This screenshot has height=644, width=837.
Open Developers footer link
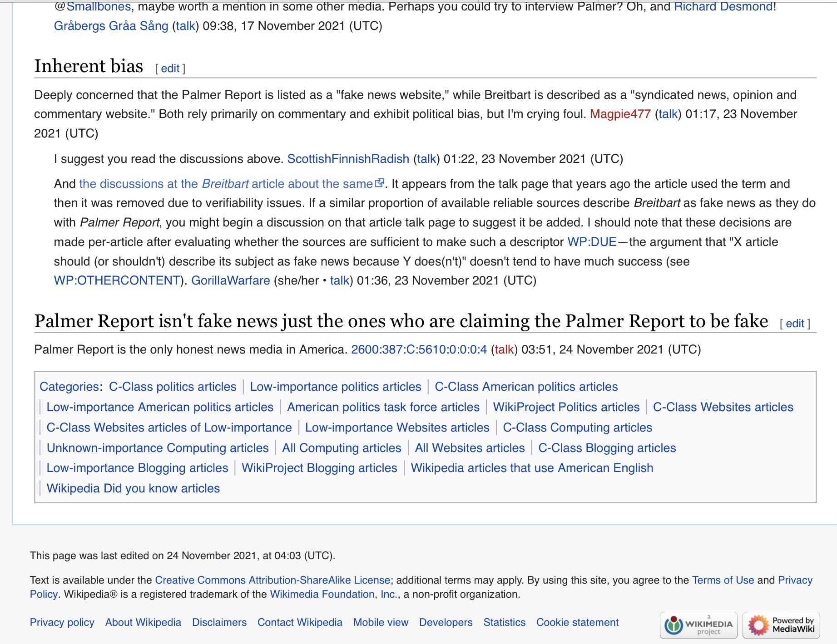[x=446, y=622]
